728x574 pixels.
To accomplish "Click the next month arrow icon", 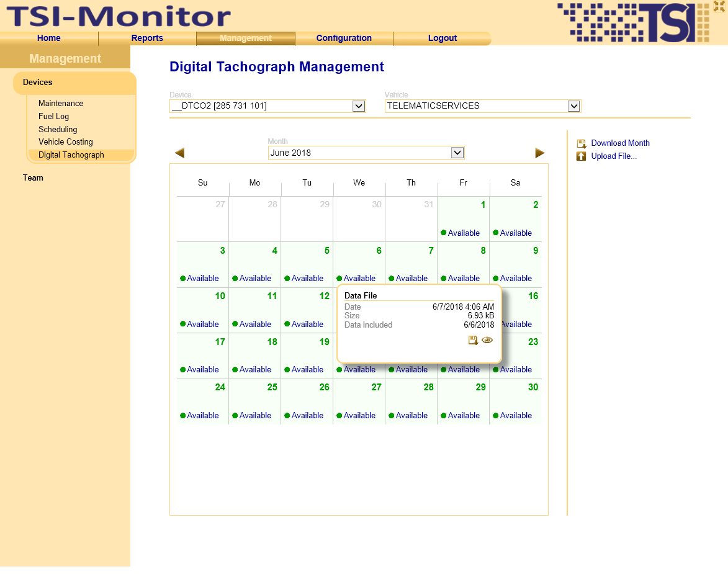I will point(539,153).
